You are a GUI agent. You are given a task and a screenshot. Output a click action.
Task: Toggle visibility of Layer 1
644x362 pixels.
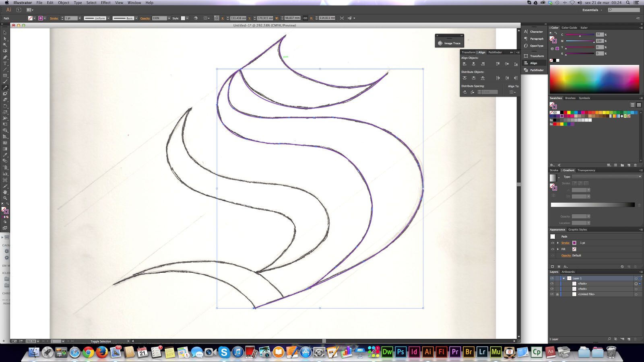[552, 278]
